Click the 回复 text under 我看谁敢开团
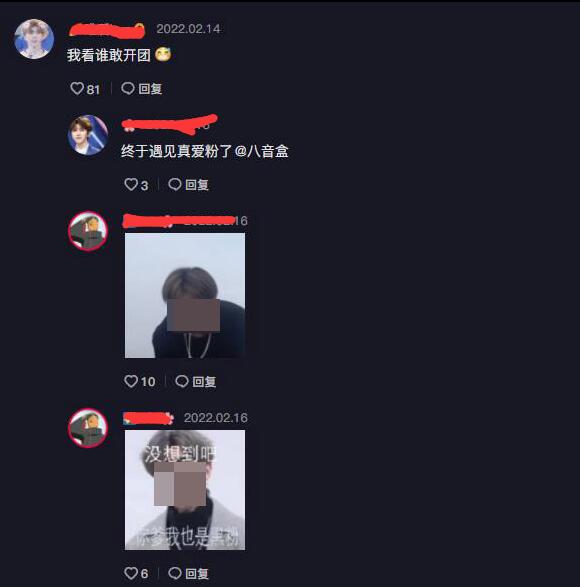 tap(150, 89)
